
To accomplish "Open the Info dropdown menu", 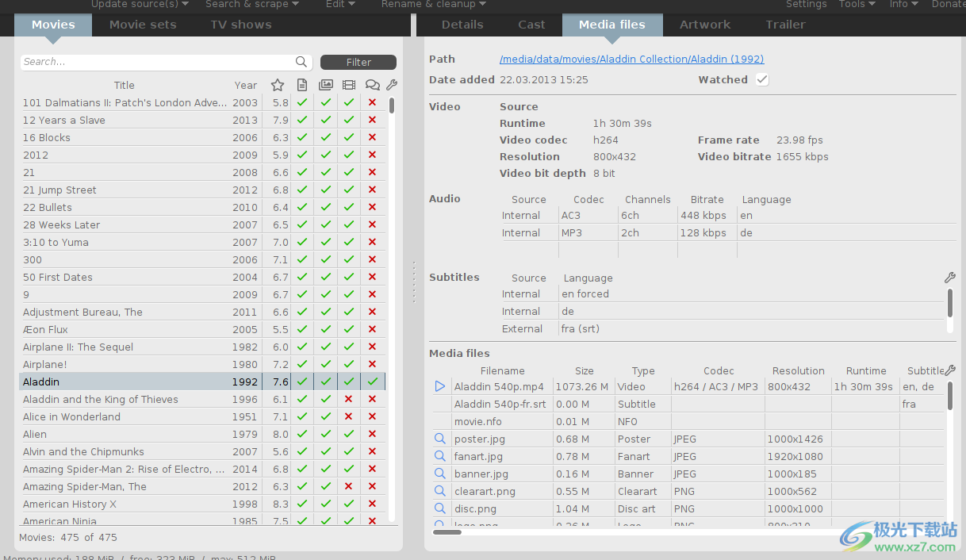I will tap(903, 4).
